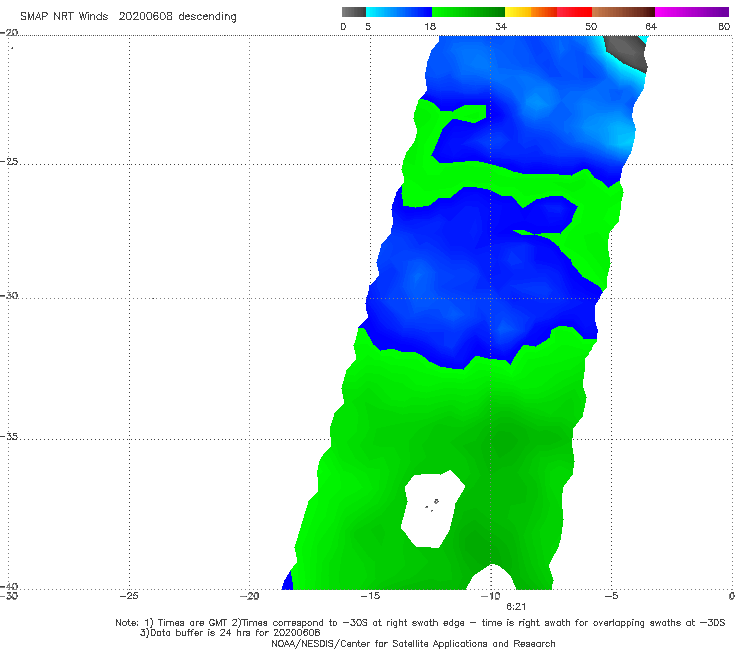740x650 pixels.
Task: Click the green 18-34 segment of color bar
Action: pyautogui.click(x=468, y=12)
